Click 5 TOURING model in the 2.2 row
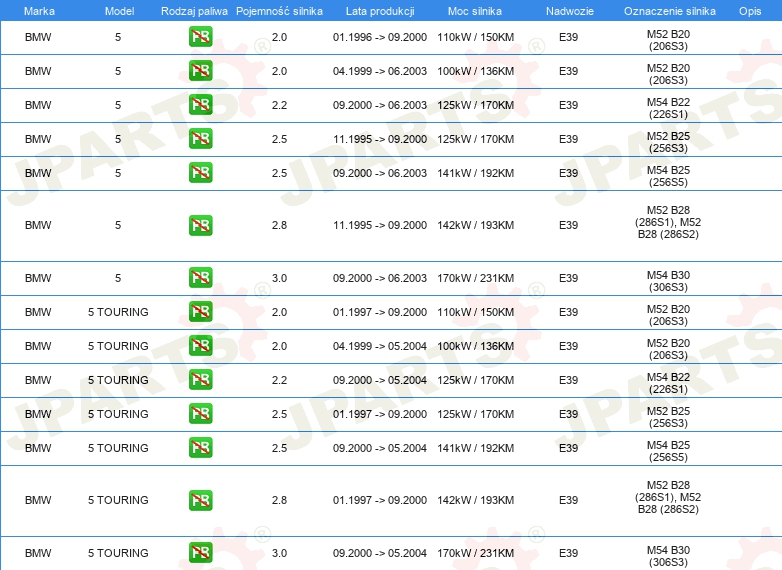 click(x=118, y=380)
